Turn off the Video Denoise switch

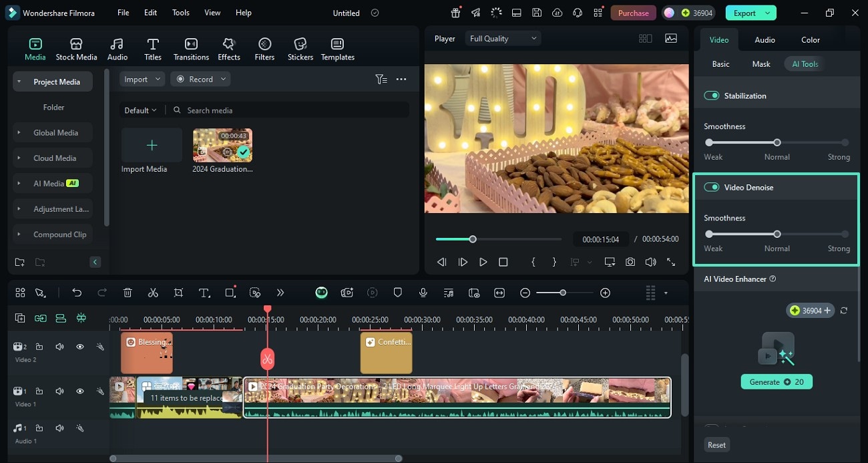(711, 187)
